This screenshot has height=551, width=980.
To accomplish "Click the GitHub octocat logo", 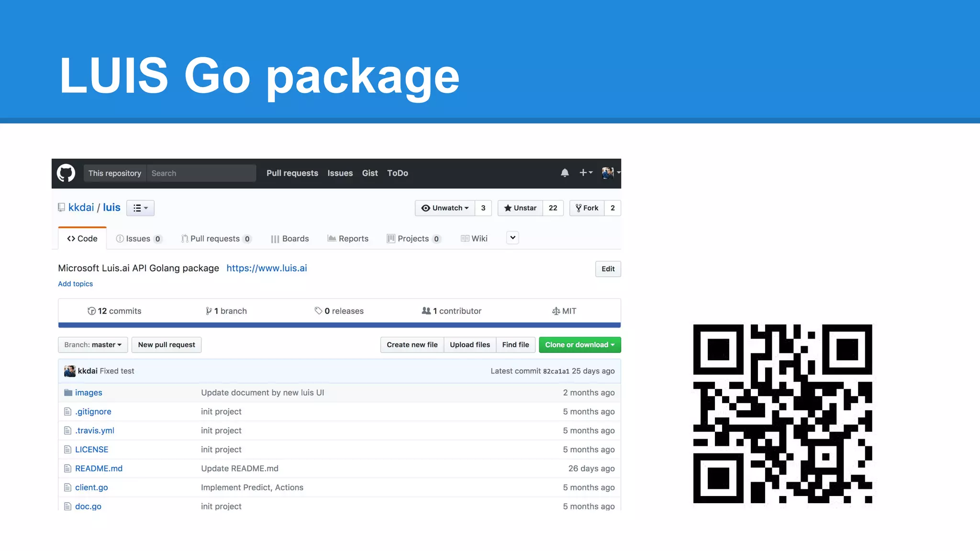I will [x=66, y=173].
